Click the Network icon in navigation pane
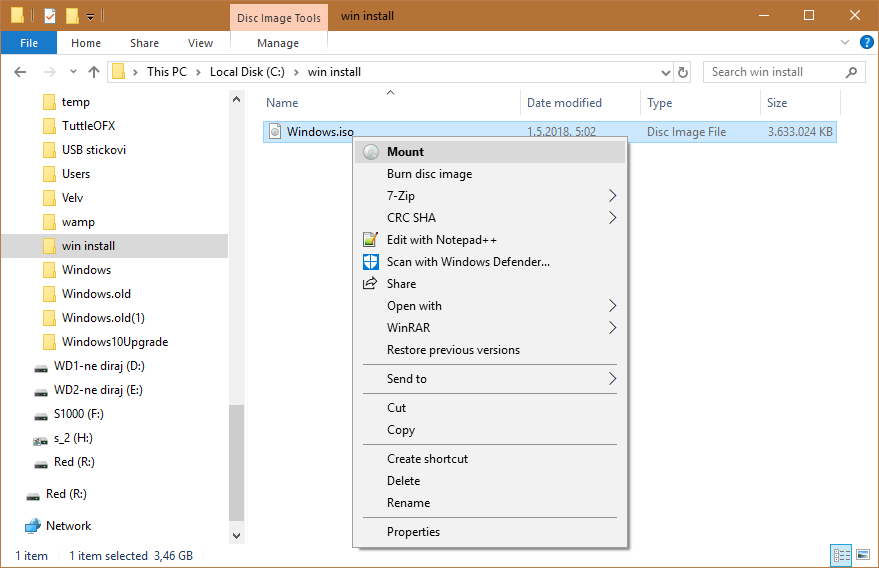 pos(33,526)
